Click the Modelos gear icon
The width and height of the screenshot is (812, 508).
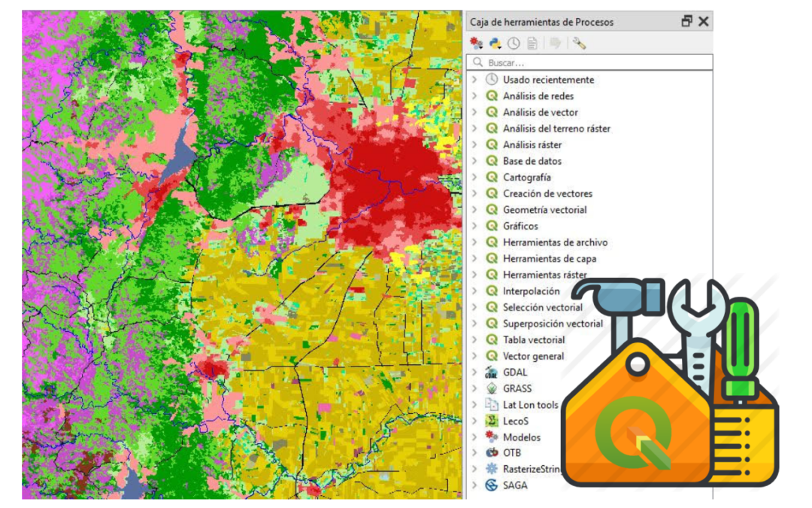tap(492, 437)
